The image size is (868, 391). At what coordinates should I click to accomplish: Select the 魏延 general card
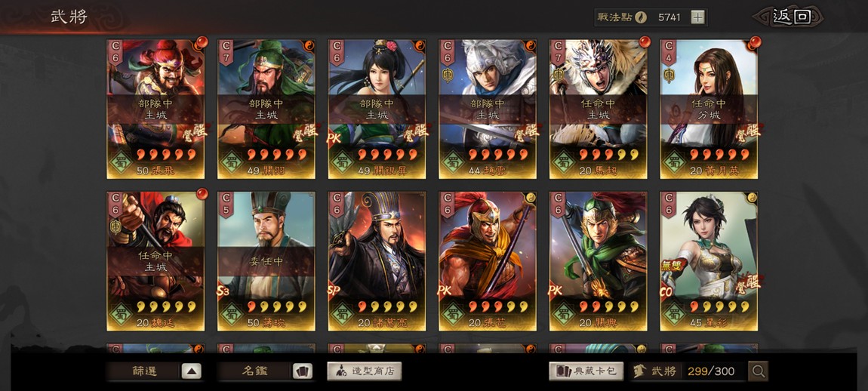[x=155, y=261]
